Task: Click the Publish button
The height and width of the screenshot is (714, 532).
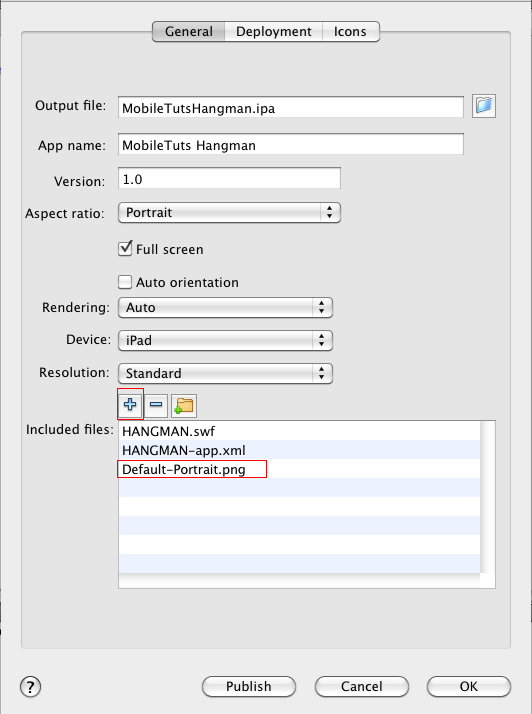Action: 249,686
